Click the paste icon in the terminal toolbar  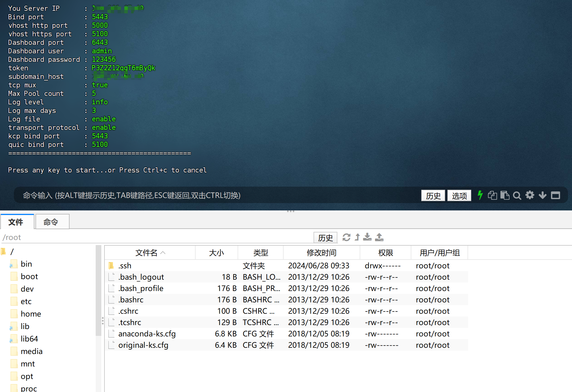(x=505, y=195)
